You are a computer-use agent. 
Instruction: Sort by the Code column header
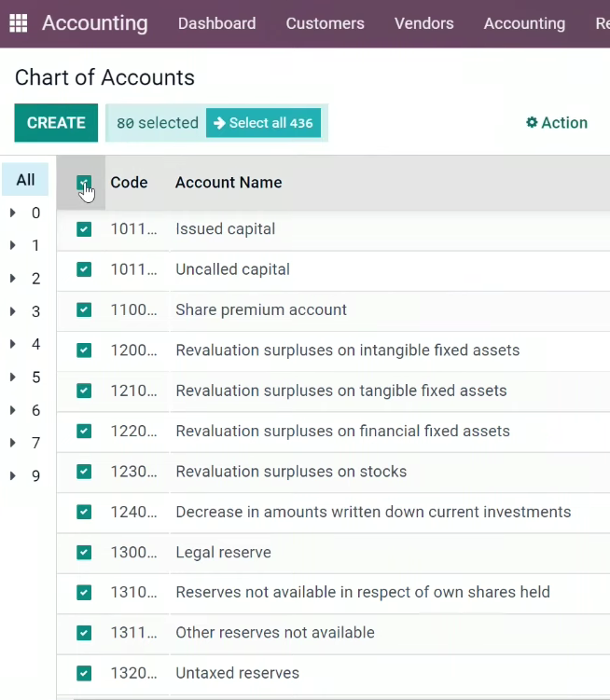click(x=129, y=183)
